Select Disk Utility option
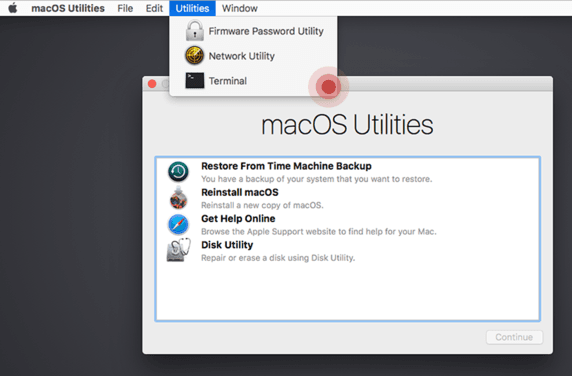572x376 pixels. point(348,251)
